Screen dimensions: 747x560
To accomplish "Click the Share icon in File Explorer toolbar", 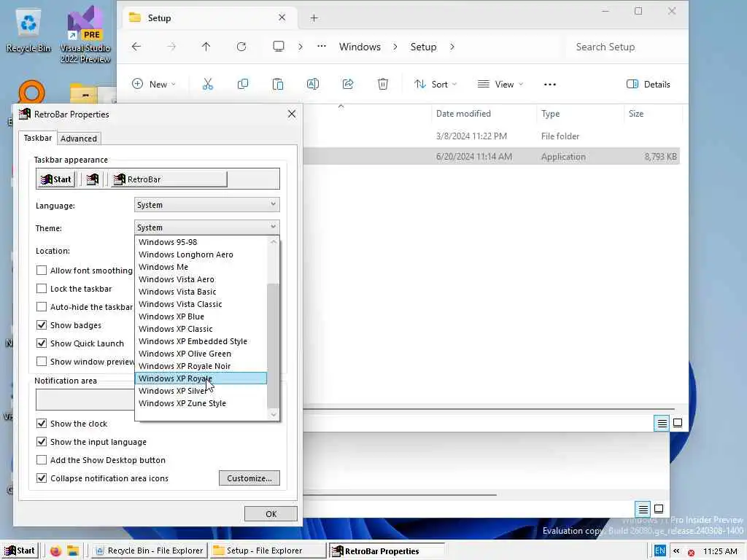I will click(x=348, y=85).
